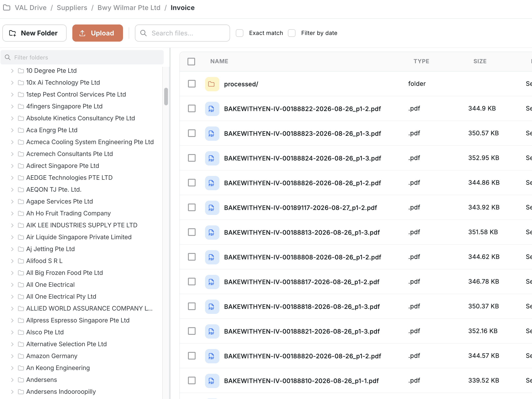Image resolution: width=532 pixels, height=399 pixels.
Task: Expand the 10x Ai Technology Pte Ltd folder
Action: tap(12, 83)
